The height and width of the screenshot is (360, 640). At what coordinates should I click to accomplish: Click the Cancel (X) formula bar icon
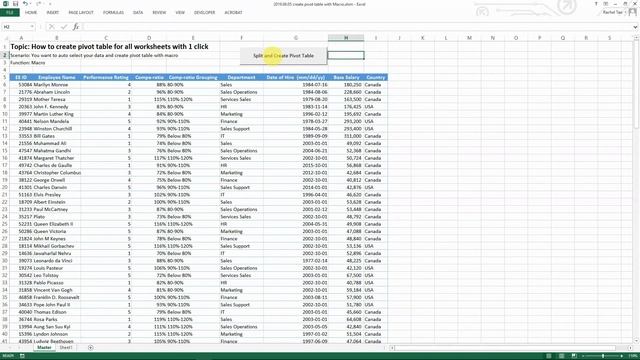51,27
